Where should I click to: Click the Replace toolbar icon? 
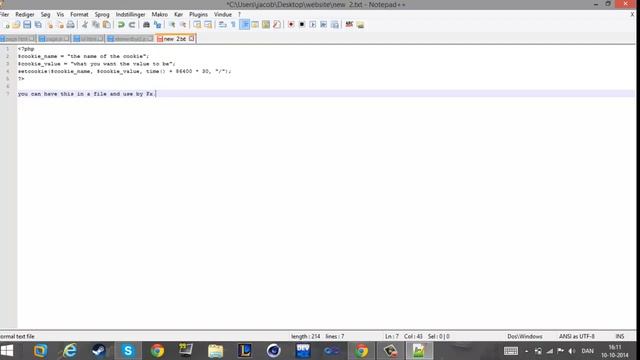157,25
